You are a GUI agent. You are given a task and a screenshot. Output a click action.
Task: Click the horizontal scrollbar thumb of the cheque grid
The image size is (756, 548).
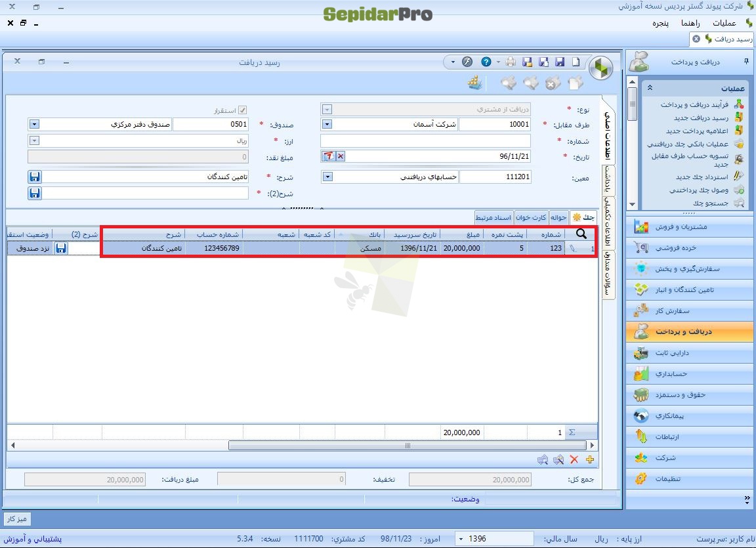408,446
